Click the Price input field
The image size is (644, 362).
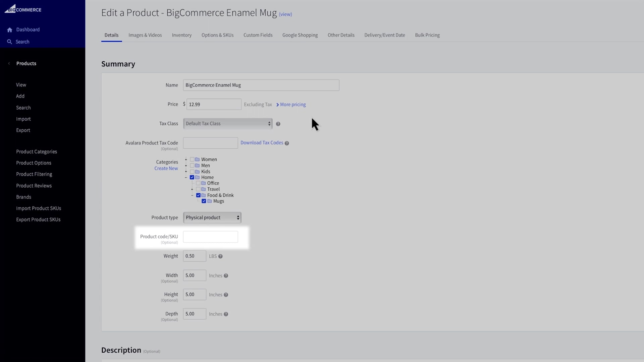214,104
